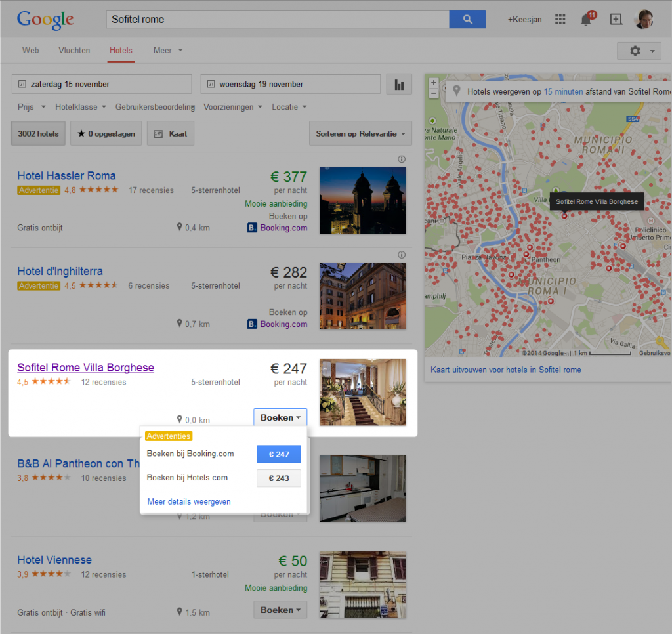672x634 pixels.
Task: Click distance pin icon for 0.7 km
Action: (x=180, y=323)
